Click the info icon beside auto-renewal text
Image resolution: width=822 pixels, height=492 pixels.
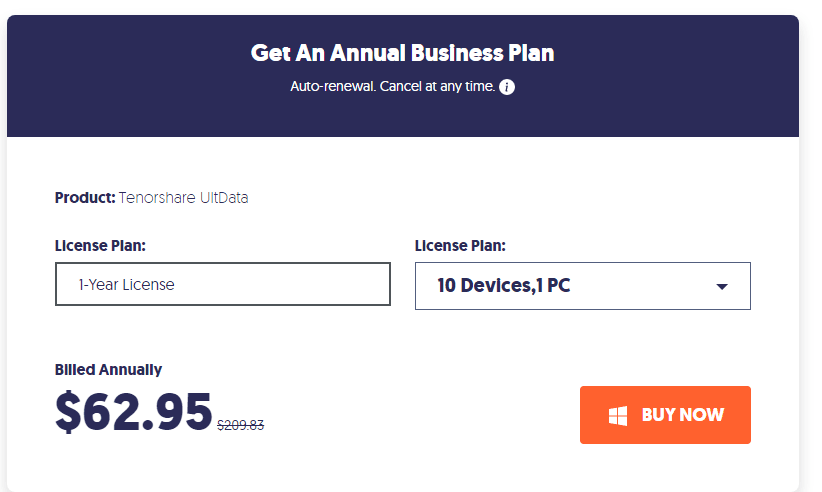tap(506, 87)
